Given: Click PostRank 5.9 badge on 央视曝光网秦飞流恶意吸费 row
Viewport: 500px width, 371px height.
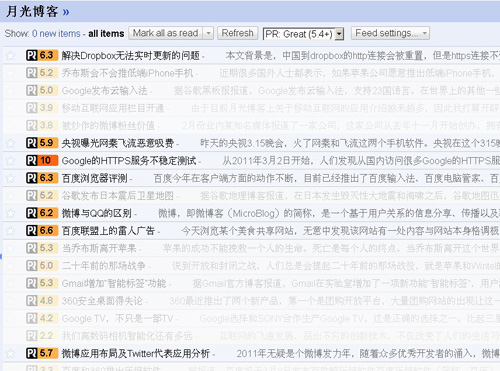Looking at the screenshot, I should coord(42,143).
